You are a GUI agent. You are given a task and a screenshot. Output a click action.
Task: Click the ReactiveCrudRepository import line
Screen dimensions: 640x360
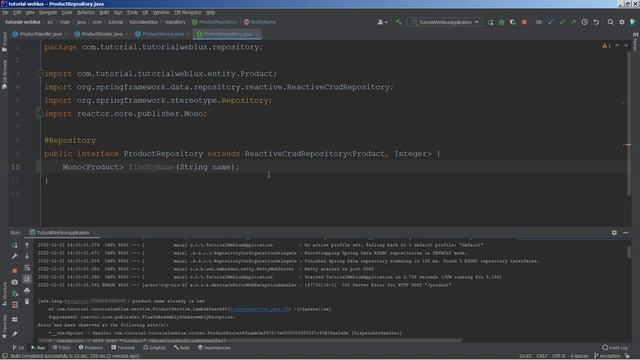[x=219, y=87]
